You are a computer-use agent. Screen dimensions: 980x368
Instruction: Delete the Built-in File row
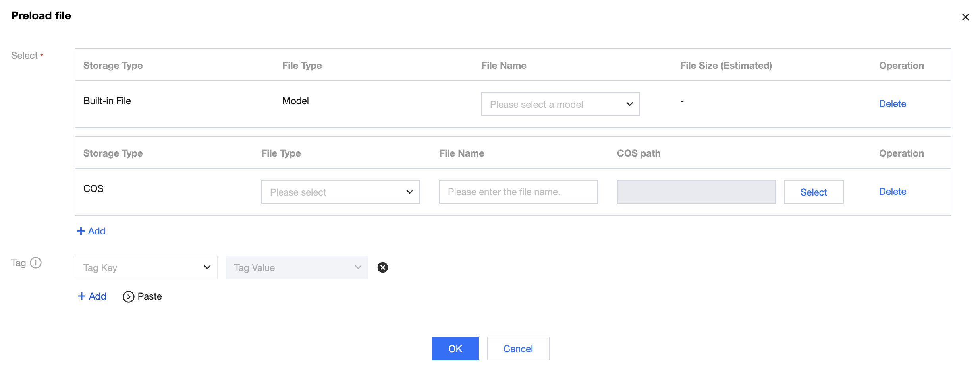892,104
